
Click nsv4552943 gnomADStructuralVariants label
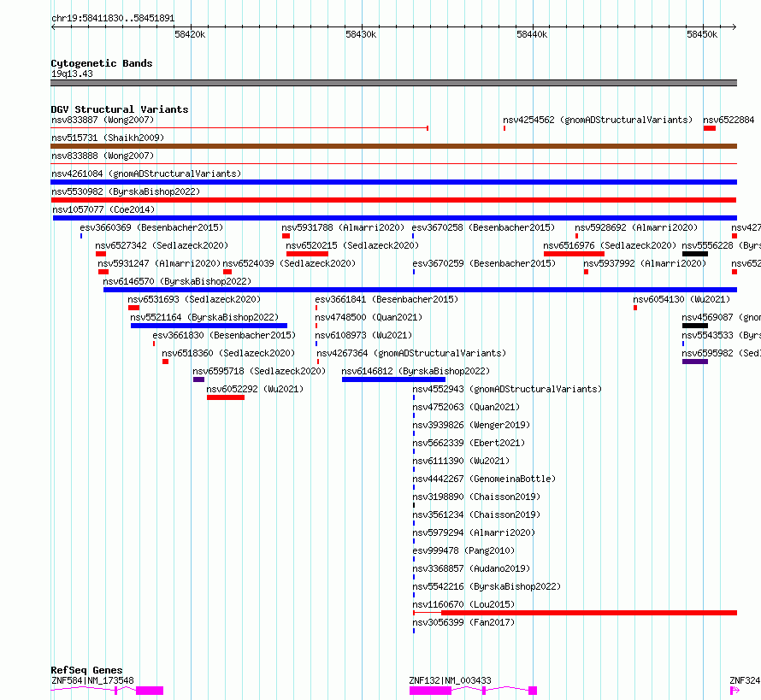507,389
